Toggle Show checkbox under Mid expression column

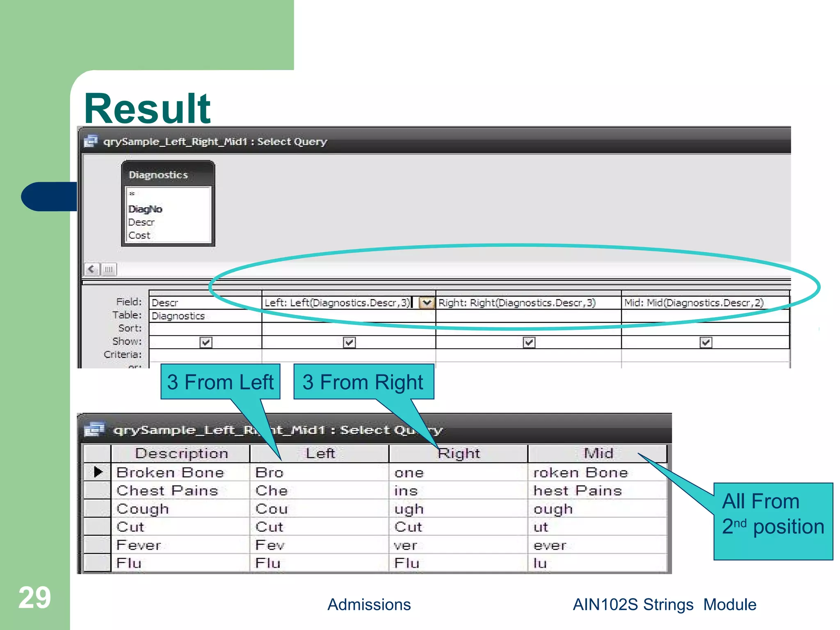(705, 342)
